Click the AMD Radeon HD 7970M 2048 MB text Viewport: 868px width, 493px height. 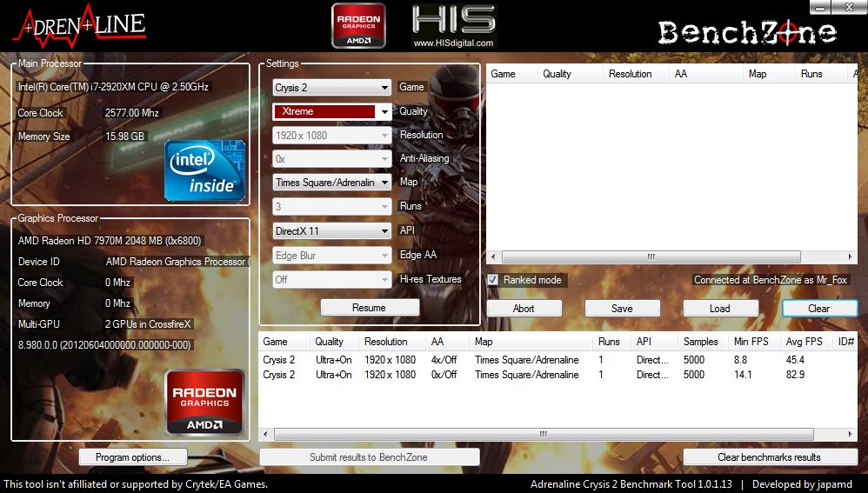(110, 241)
